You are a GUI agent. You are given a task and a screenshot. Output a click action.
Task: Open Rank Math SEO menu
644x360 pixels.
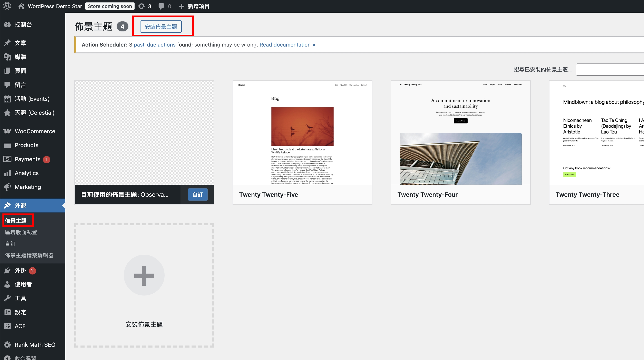tap(35, 344)
